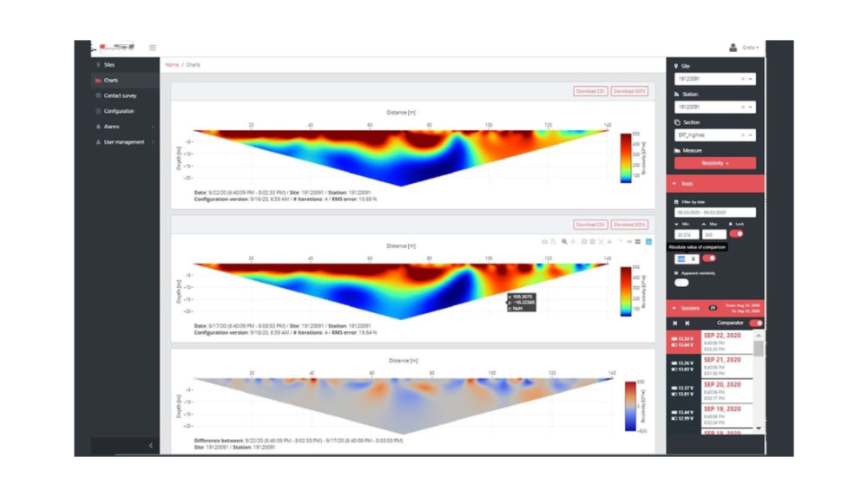The image size is (868, 497).
Task: Click the Home breadcrumb link
Action: 172,65
